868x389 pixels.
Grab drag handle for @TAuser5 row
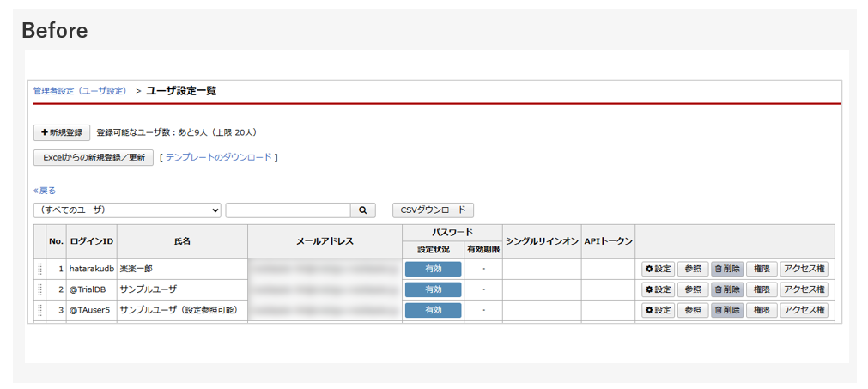coord(39,310)
